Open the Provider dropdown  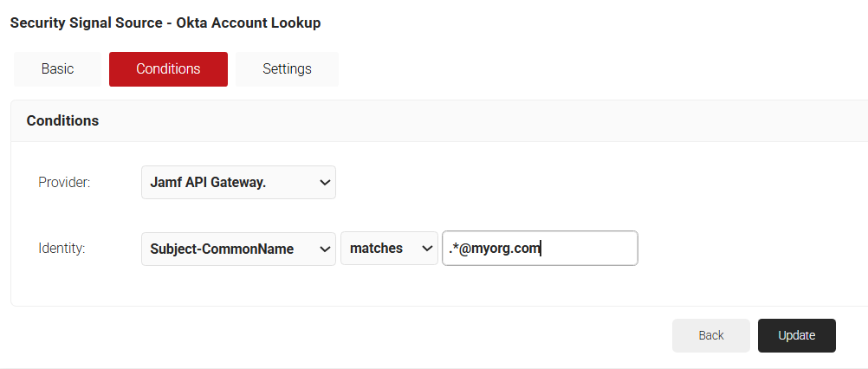point(238,183)
